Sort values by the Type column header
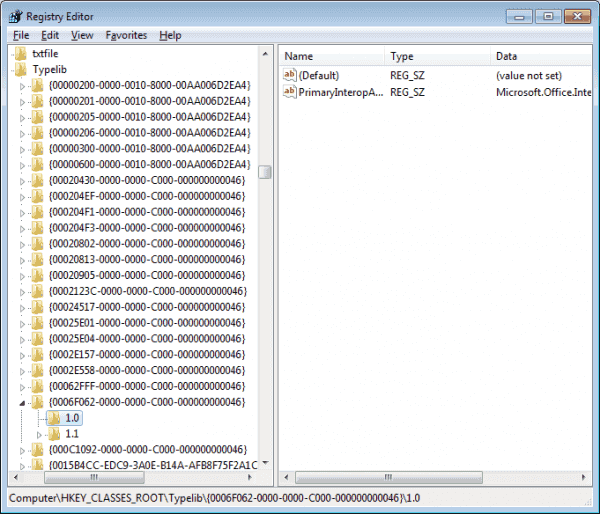The image size is (600, 514). pyautogui.click(x=438, y=56)
